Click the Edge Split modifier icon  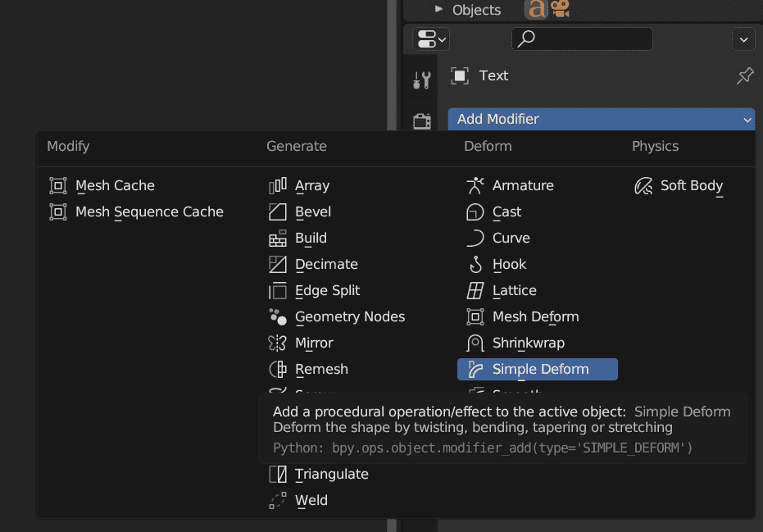278,290
